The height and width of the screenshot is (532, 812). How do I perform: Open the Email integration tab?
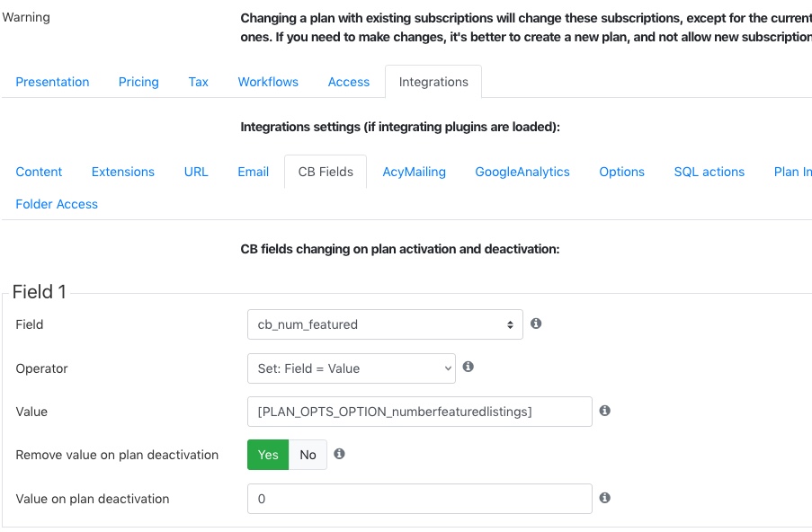pyautogui.click(x=253, y=172)
